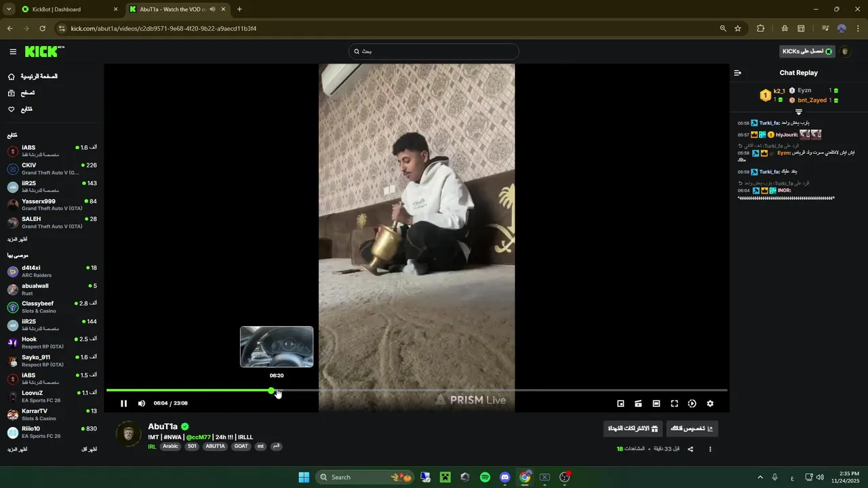This screenshot has width=868, height=488.
Task: Reload the current page
Action: tap(42, 28)
